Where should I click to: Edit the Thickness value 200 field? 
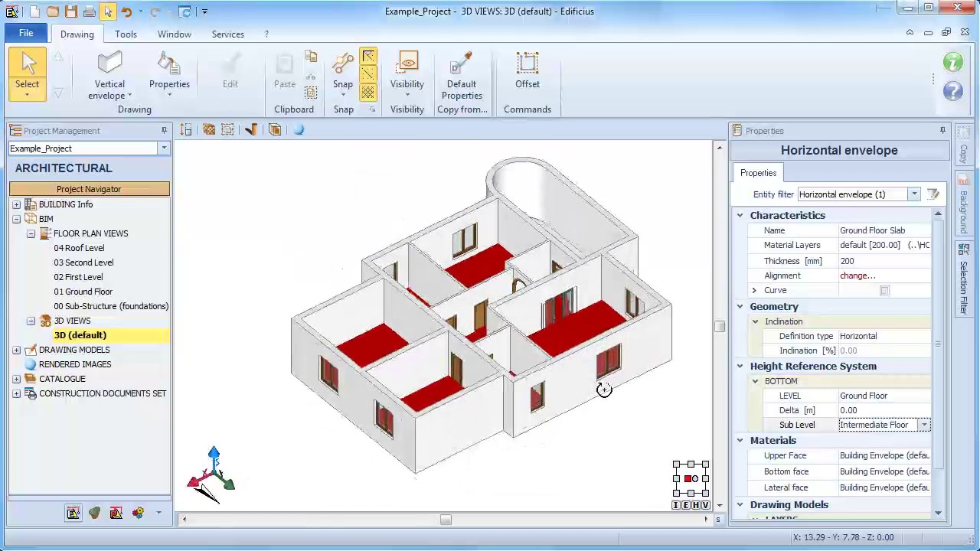884,261
